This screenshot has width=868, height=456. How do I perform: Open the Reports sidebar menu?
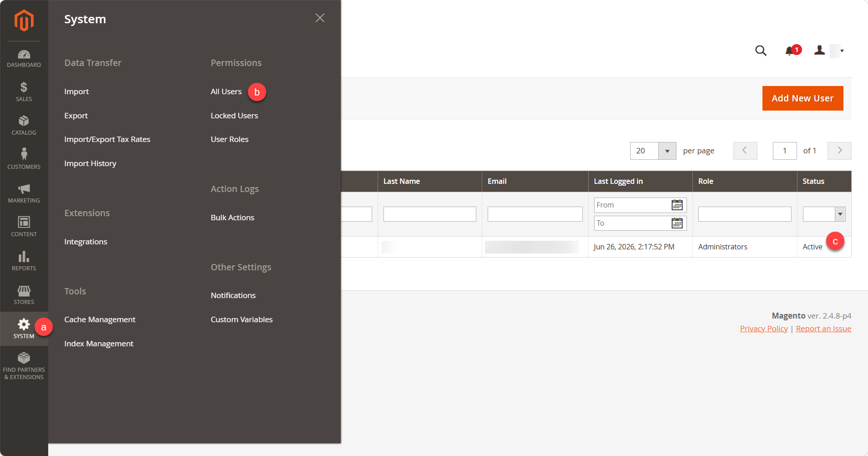[x=24, y=261]
